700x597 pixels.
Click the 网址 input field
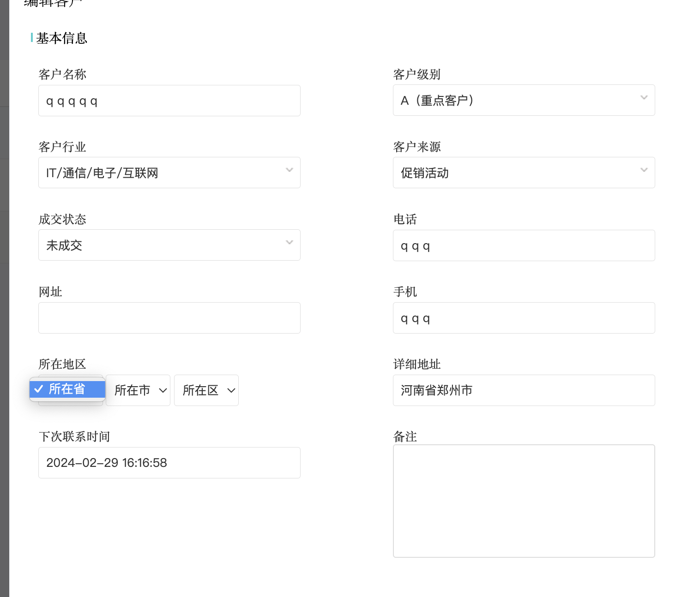(169, 318)
